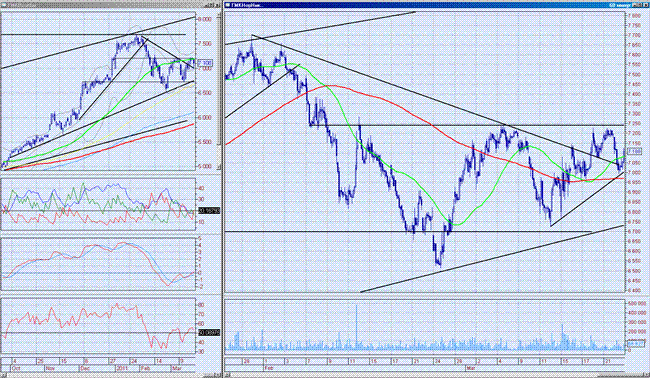Click the Mar label on right chart time axis
The width and height of the screenshot is (650, 378).
pos(471,368)
